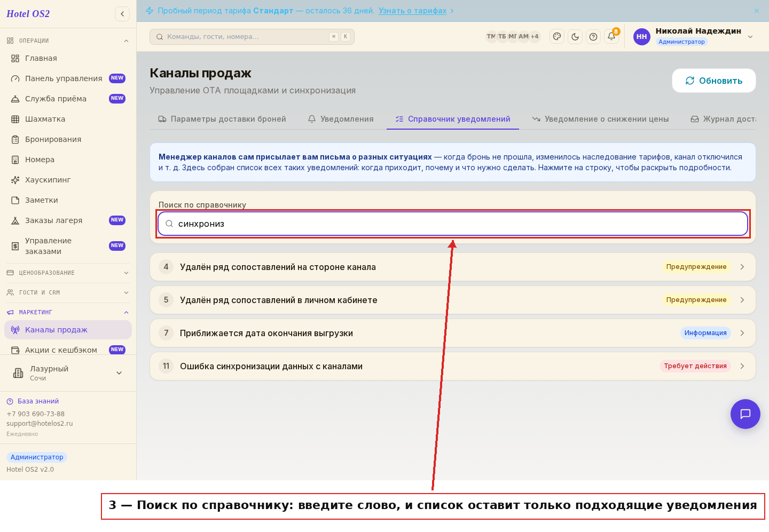The height and width of the screenshot is (532, 769).
Task: Close the trial period banner
Action: coord(757,11)
